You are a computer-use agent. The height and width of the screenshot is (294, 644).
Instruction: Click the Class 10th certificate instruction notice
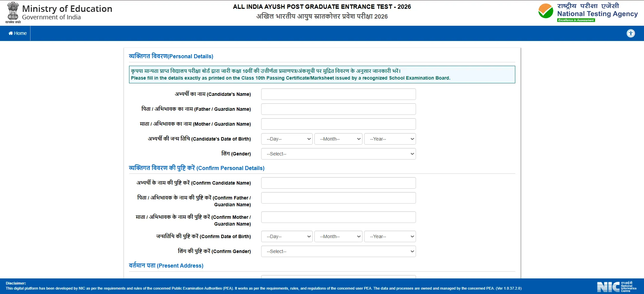coord(322,75)
